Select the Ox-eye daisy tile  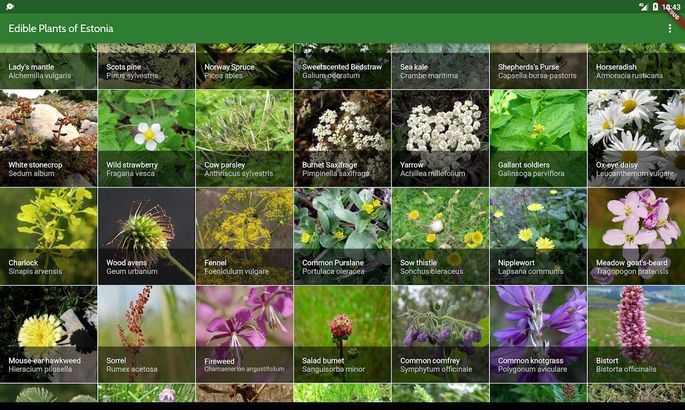(637, 138)
